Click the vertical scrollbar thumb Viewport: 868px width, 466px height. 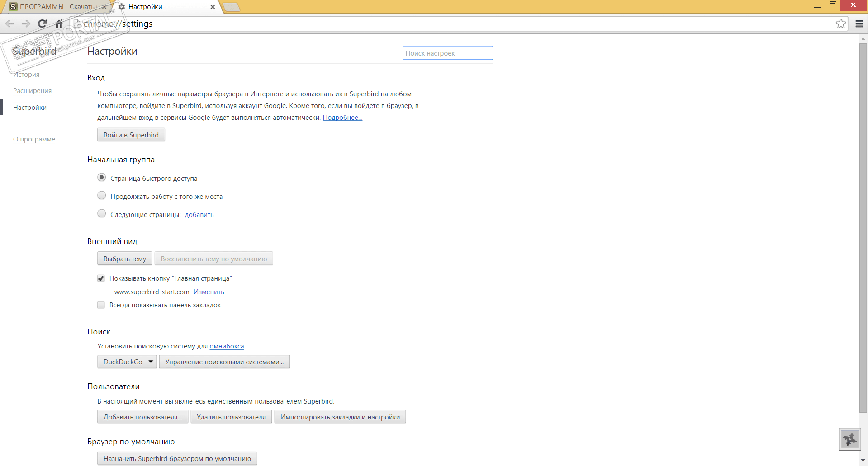point(863,228)
